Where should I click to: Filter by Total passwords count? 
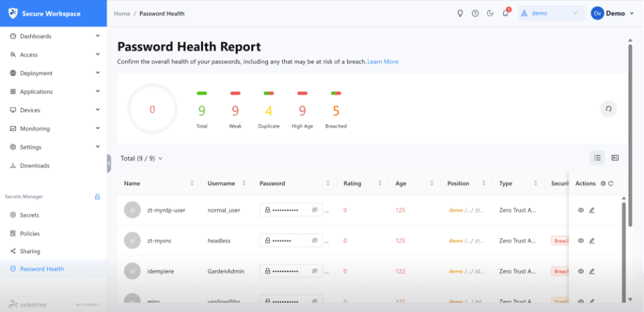(x=202, y=110)
